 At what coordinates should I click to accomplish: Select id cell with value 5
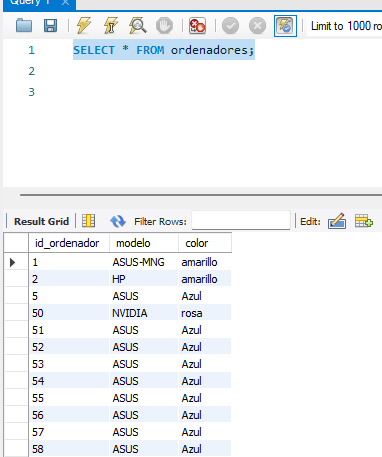point(69,296)
